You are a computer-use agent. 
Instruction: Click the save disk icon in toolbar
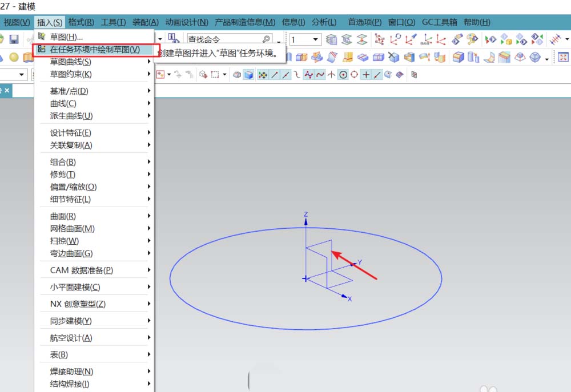(14, 39)
